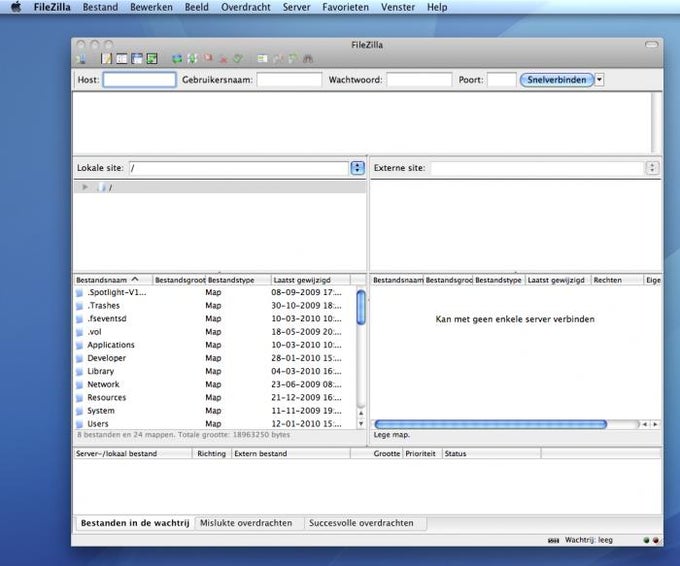Toggle the remote directory tree icon
This screenshot has width=680, height=566.
(x=137, y=59)
